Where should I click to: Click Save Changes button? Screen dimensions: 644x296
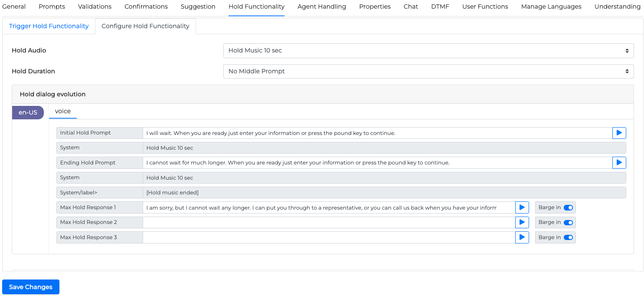tap(31, 287)
